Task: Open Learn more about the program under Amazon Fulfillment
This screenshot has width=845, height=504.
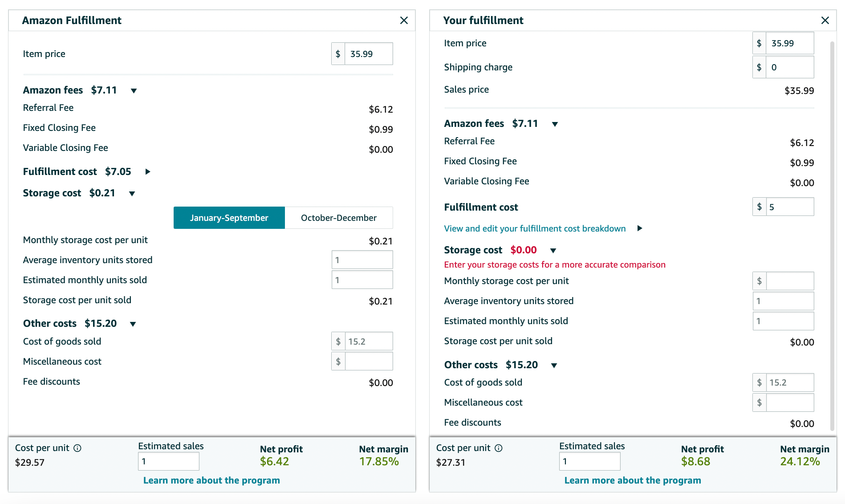Action: pyautogui.click(x=211, y=480)
